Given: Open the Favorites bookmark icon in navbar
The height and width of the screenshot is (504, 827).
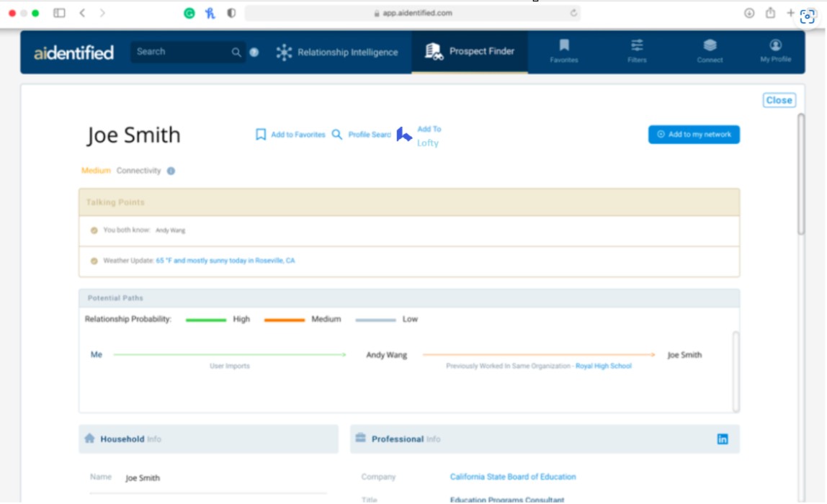Looking at the screenshot, I should click(x=564, y=46).
